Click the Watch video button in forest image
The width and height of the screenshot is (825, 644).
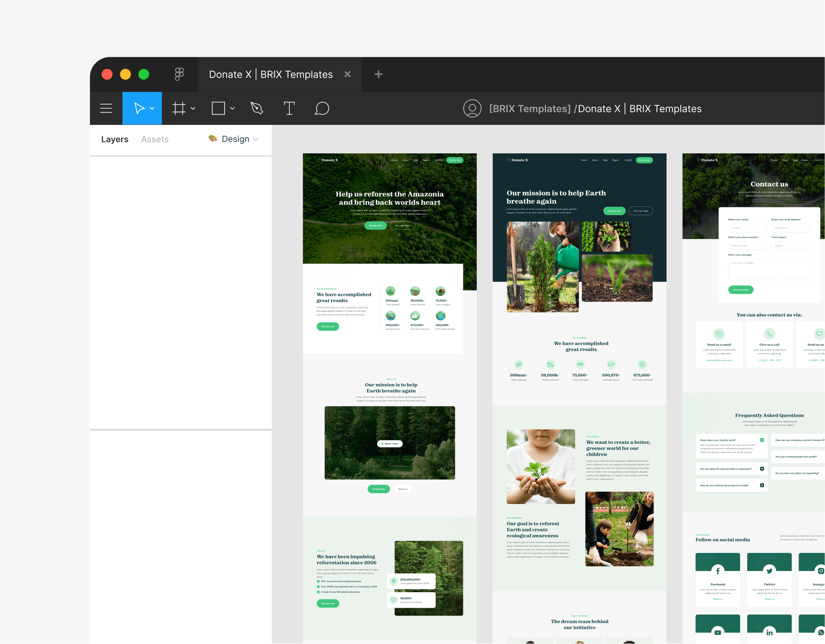click(x=390, y=444)
